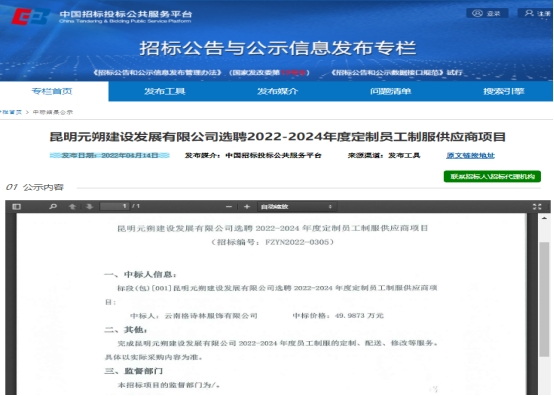Click the scrollbar up arrow in PDF viewer
Image resolution: width=554 pixels, height=396 pixels.
click(544, 218)
